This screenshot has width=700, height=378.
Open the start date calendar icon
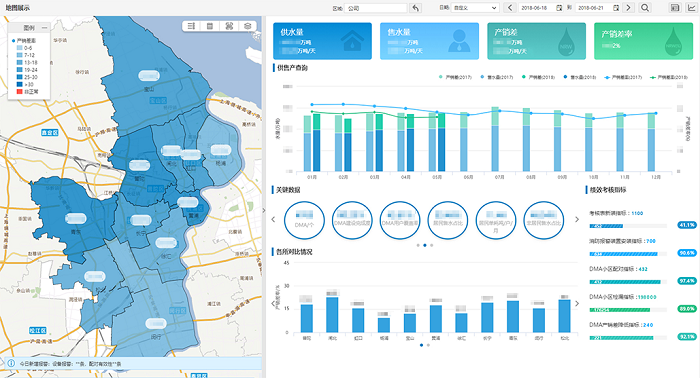click(559, 8)
